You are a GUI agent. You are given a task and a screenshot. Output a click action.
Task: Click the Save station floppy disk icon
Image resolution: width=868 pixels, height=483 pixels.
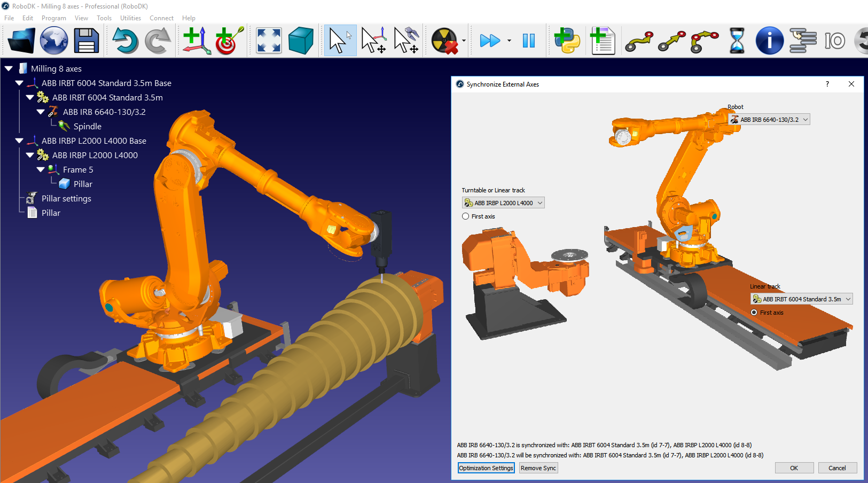point(87,41)
